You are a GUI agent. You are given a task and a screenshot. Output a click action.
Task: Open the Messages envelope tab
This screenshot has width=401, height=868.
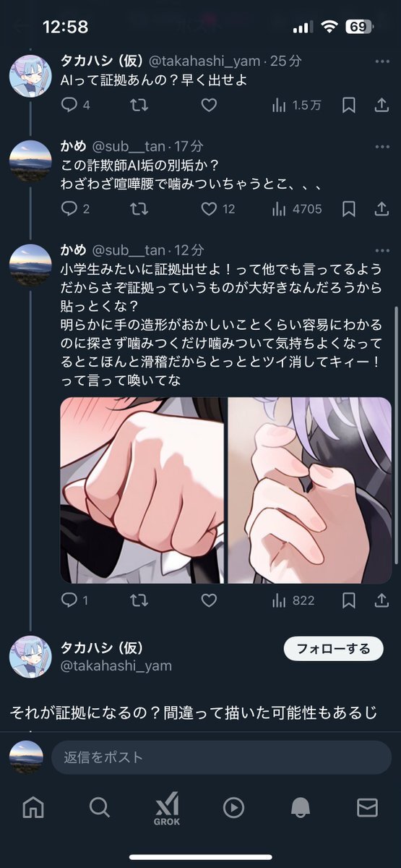point(367,808)
